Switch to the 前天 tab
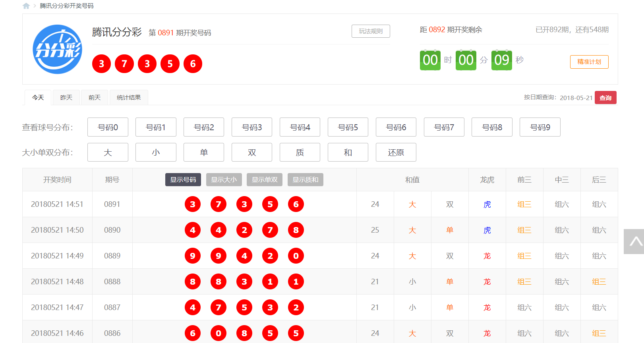This screenshot has height=343, width=644. click(95, 98)
